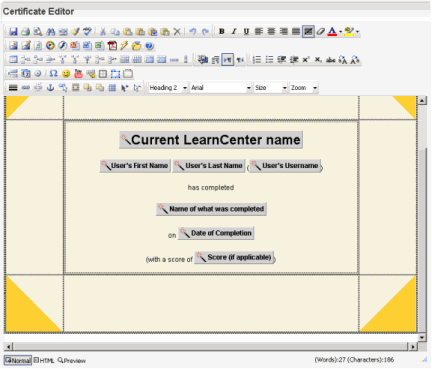Screen dimensions: 432x369
Task: Select the Current LearnCenter name field
Action: pos(211,140)
